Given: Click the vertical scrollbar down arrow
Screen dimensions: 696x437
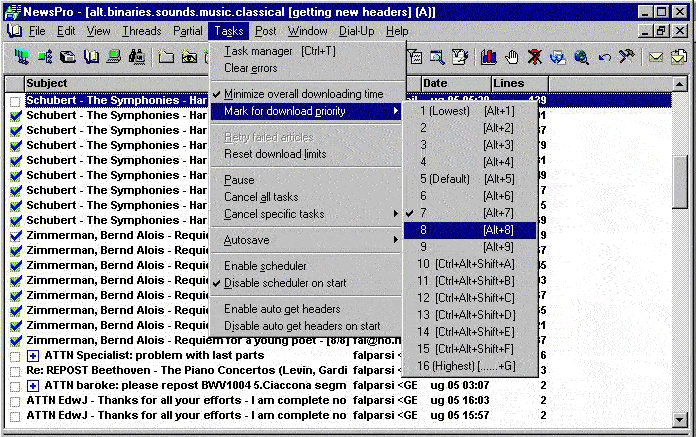Looking at the screenshot, I should [680, 415].
